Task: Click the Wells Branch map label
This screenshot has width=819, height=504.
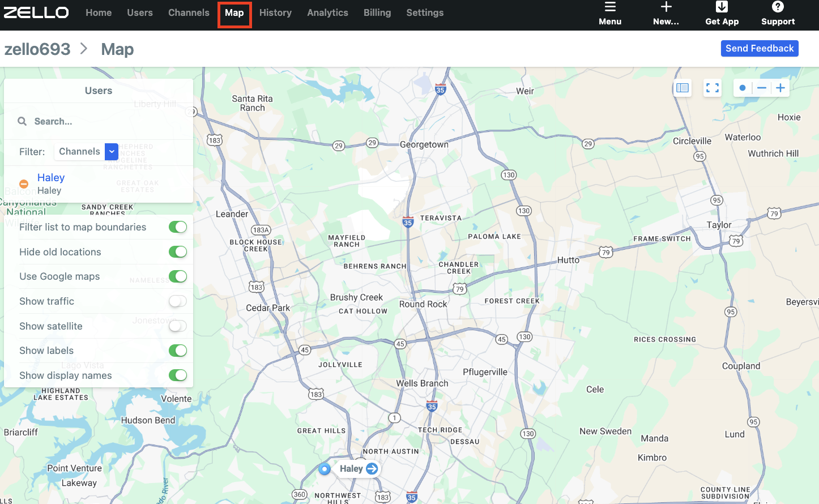Action: coord(422,383)
